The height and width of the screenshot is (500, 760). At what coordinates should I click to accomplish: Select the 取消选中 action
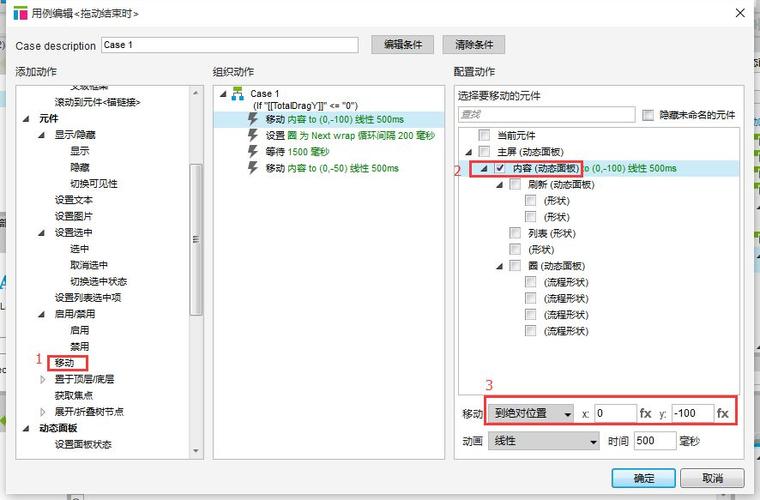coord(89,265)
